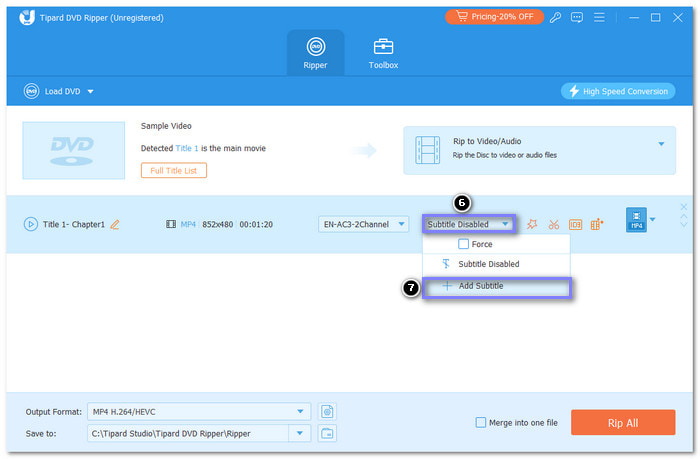Click the Enhance video star icon
700x459 pixels.
tap(532, 224)
